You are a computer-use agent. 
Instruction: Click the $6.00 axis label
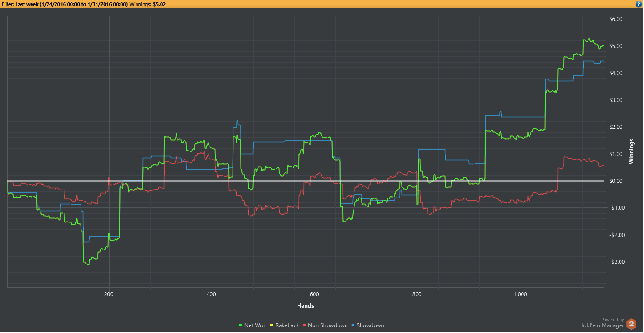(616, 19)
